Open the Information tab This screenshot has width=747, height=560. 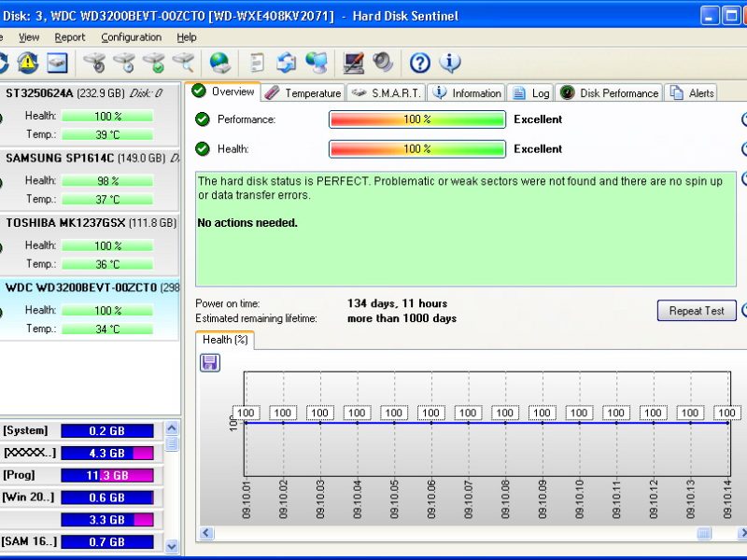[x=467, y=92]
